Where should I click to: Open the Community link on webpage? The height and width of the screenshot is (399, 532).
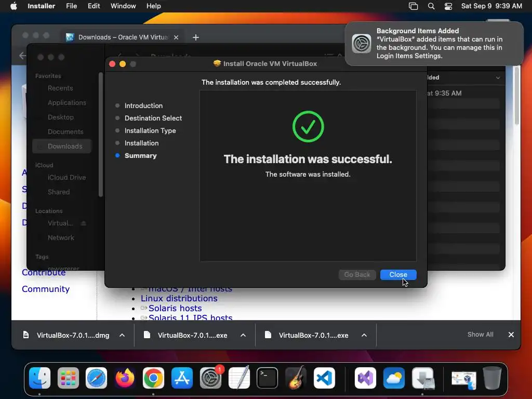tap(46, 289)
